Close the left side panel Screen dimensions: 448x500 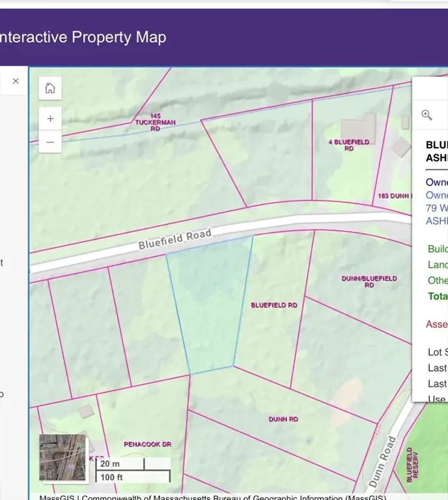(x=16, y=81)
